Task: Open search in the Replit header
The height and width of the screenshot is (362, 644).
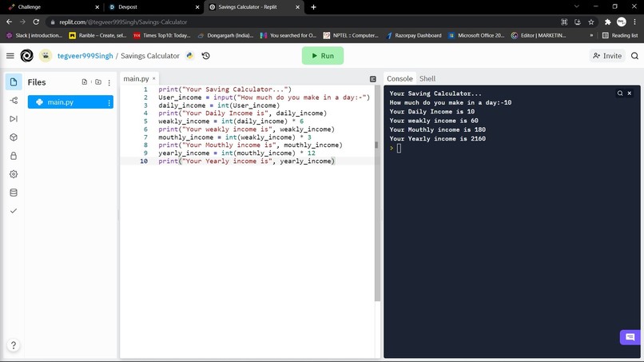Action: [x=634, y=55]
